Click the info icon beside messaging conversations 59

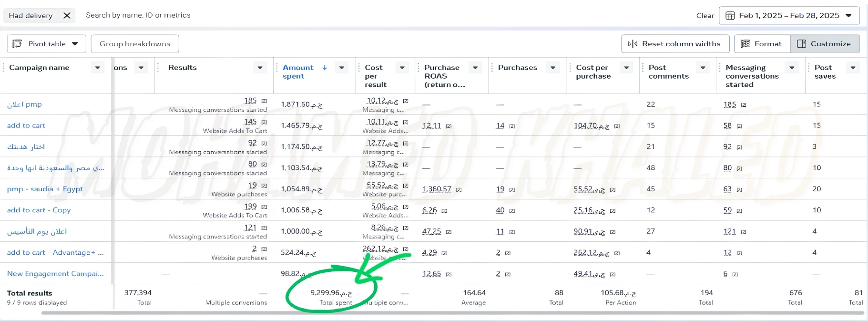[739, 211]
